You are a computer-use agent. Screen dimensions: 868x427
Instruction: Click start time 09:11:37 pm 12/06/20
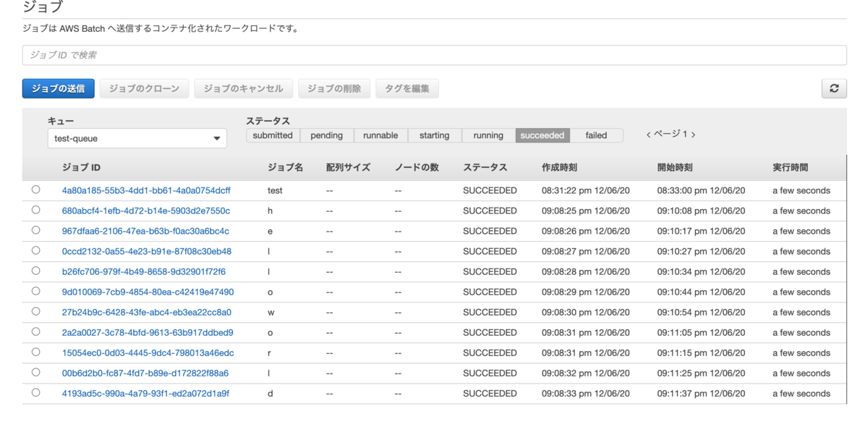click(x=701, y=393)
